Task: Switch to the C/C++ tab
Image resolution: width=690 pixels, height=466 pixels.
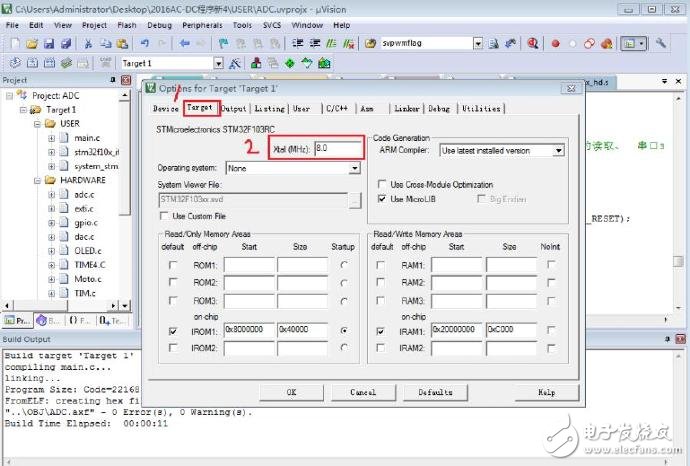Action: (337, 108)
